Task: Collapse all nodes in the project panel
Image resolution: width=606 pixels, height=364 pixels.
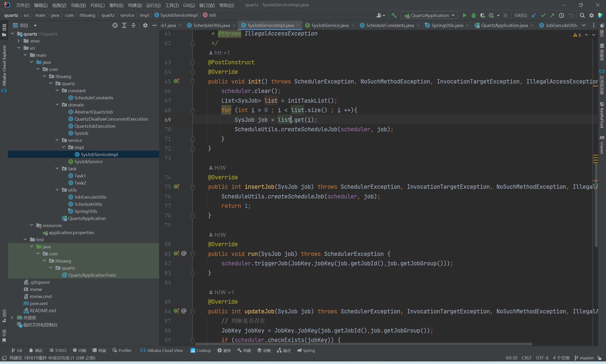Action: click(x=134, y=25)
